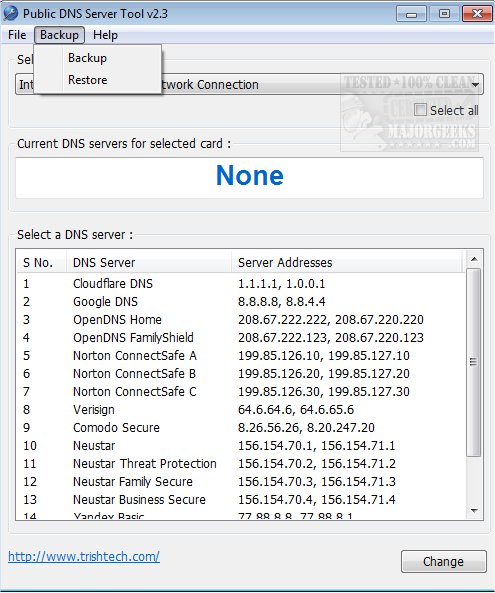Select the Neustar Family Secure row
This screenshot has height=593, width=495.
pyautogui.click(x=241, y=481)
